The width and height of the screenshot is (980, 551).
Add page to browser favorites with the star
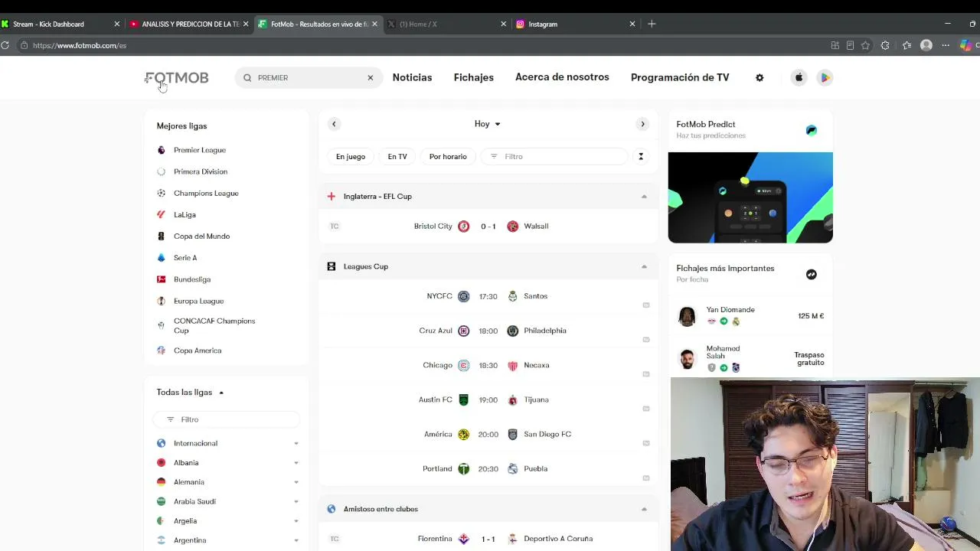[x=865, y=45]
